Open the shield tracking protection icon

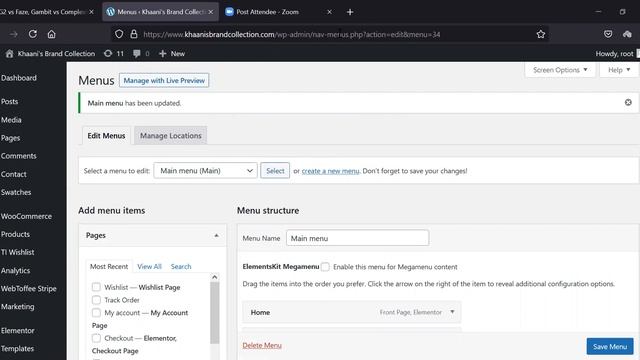[x=119, y=34]
